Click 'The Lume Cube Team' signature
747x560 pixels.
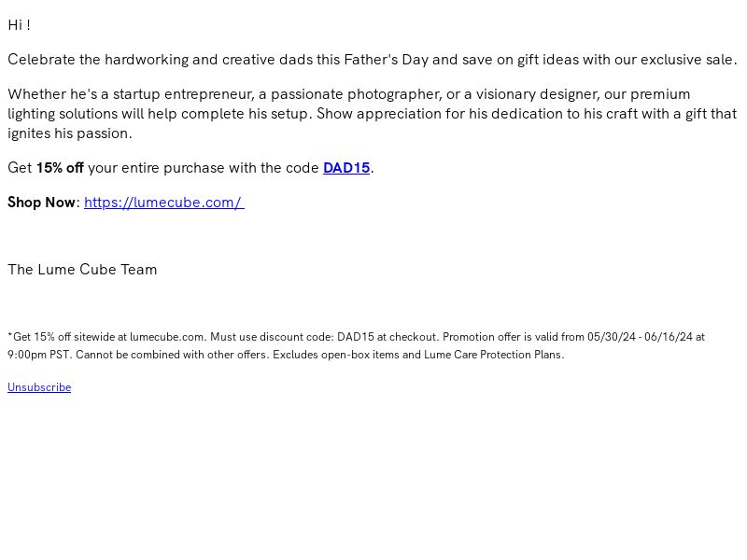82,270
